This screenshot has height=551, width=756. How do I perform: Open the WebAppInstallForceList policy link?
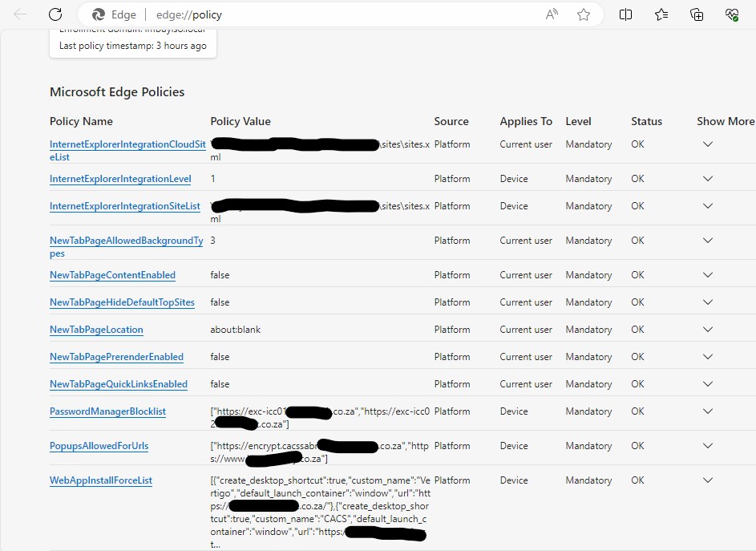100,480
